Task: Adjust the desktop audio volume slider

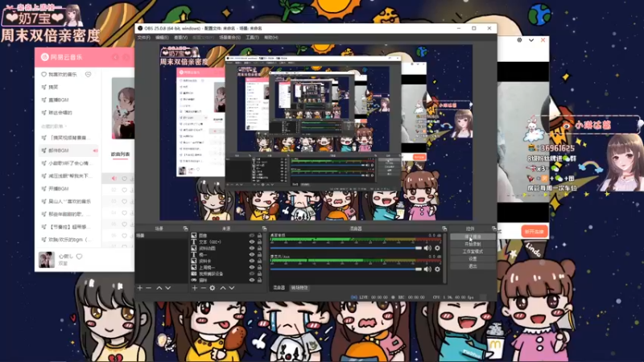Action: click(x=346, y=248)
